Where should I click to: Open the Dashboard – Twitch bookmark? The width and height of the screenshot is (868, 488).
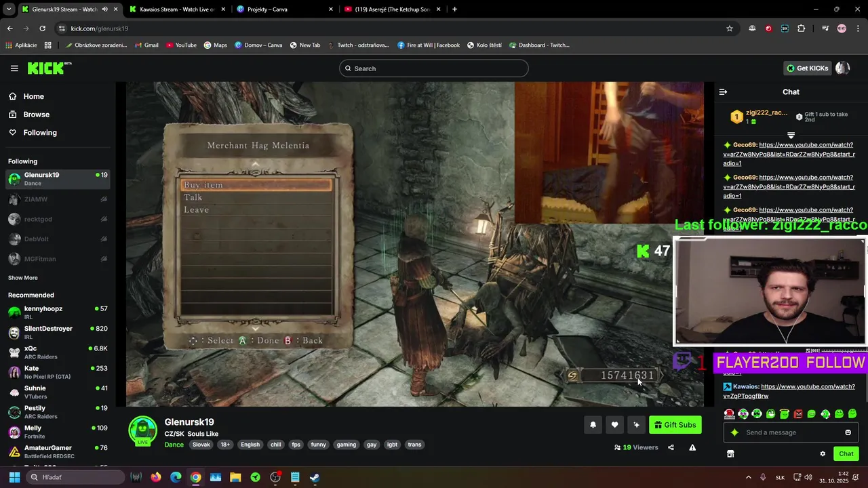click(x=539, y=45)
